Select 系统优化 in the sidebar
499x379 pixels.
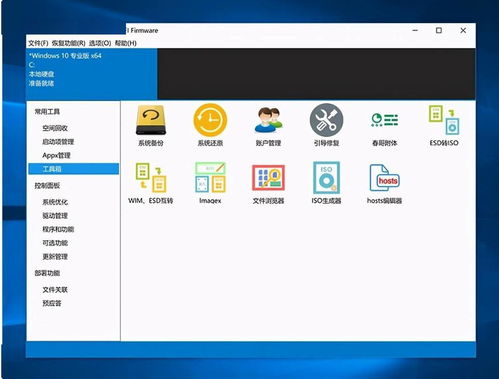pyautogui.click(x=55, y=202)
